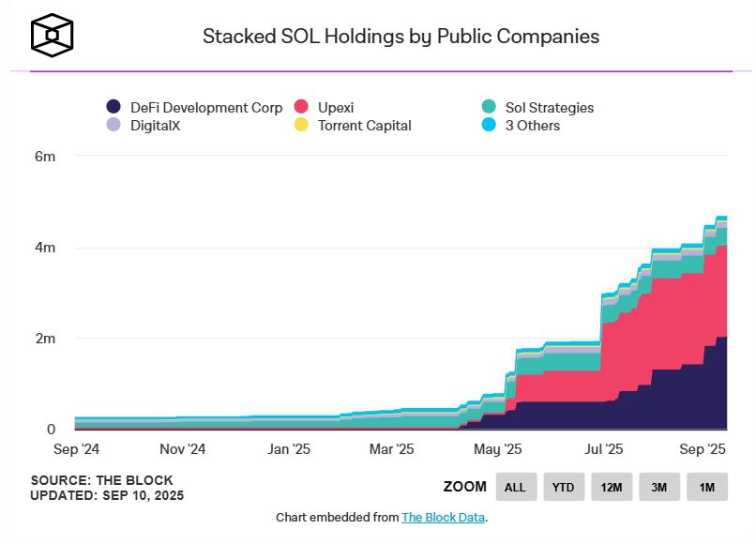Click the yellow Torrent Capital legend dot

[x=301, y=125]
